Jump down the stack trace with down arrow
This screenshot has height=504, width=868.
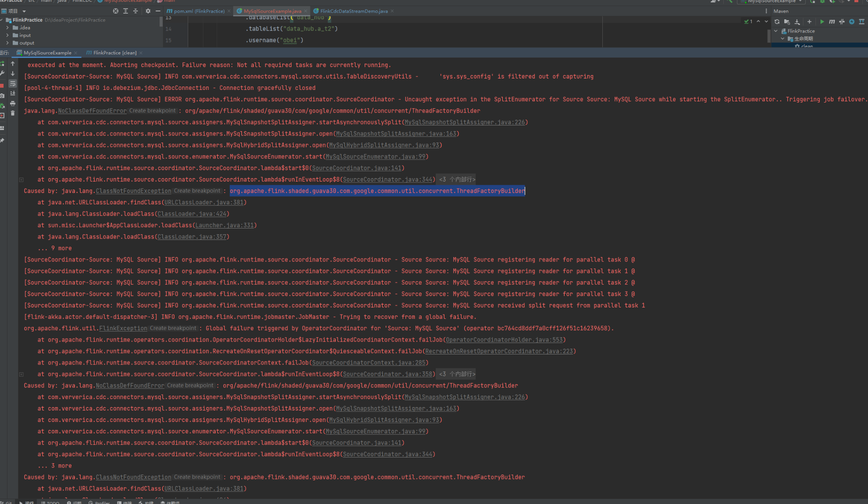[13, 74]
